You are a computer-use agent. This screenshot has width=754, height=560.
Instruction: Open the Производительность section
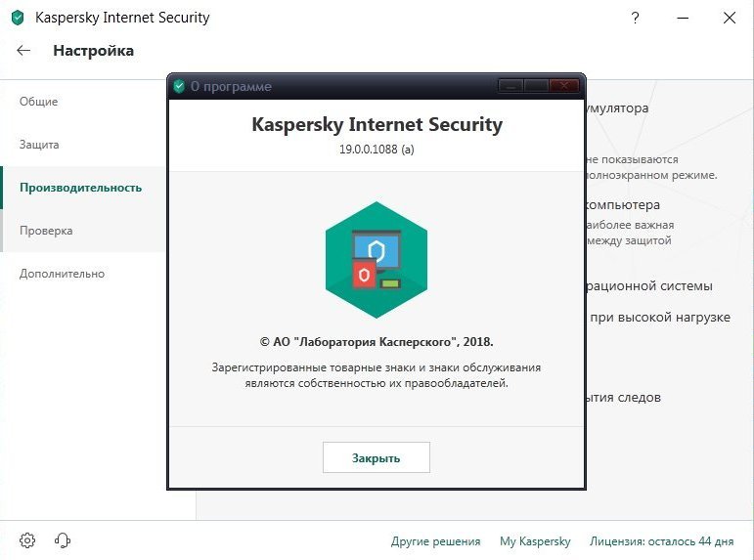[x=81, y=188]
